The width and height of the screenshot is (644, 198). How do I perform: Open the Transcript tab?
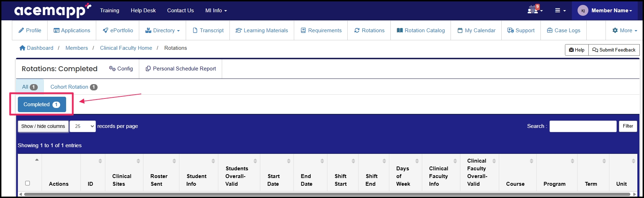[208, 30]
